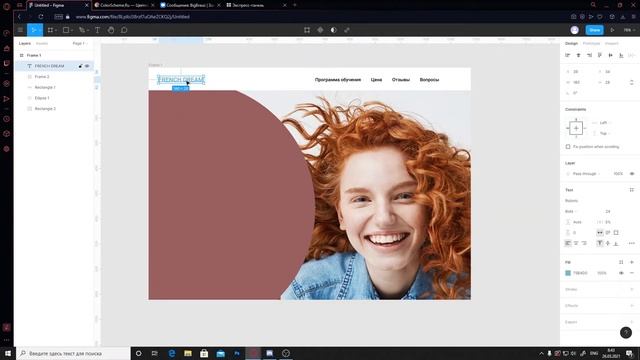This screenshot has width=640, height=360.
Task: Click the Share button
Action: 595,30
